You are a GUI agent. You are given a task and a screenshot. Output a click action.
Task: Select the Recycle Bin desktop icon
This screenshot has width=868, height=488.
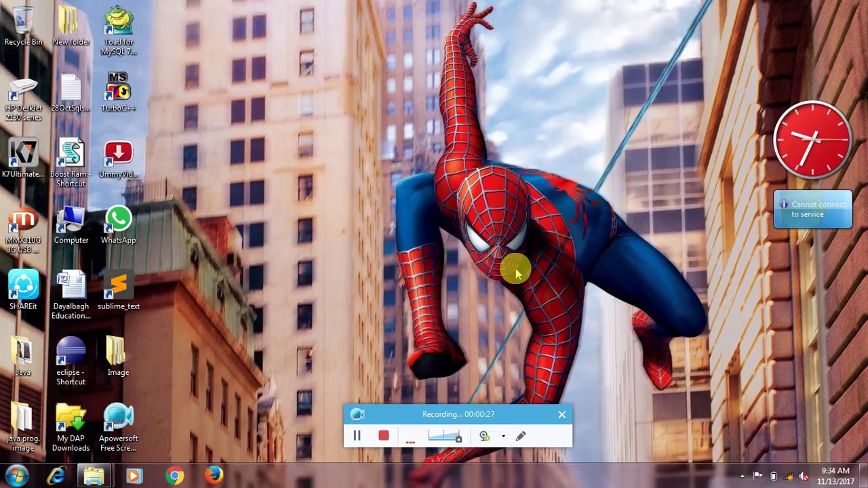click(24, 26)
